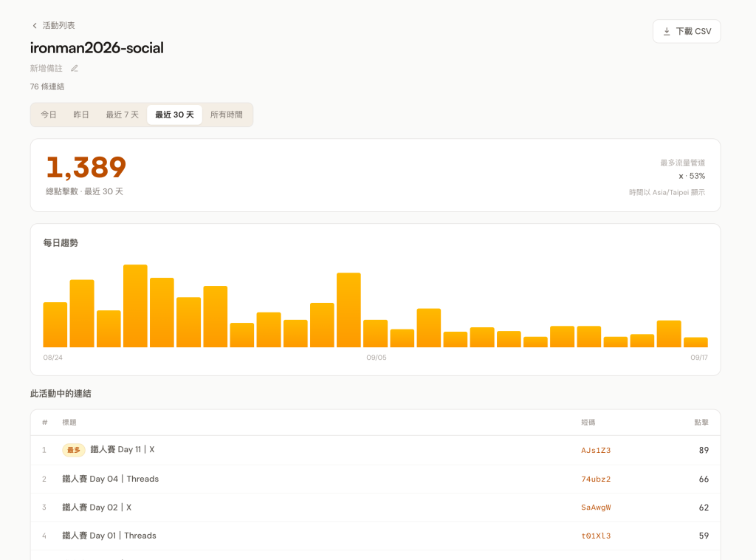Viewport: 756px width, 560px height.
Task: Open the 鐵人賽 Day 04 | Threads row
Action: click(x=376, y=479)
